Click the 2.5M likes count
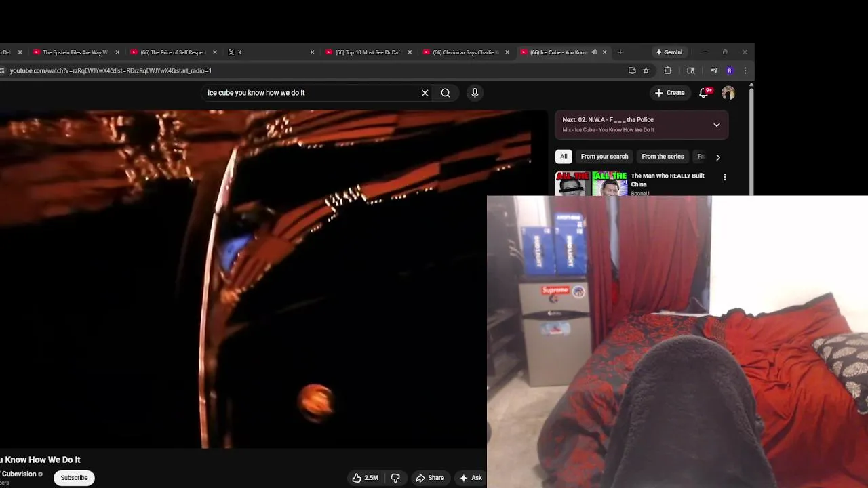This screenshot has height=488, width=868. (372, 478)
